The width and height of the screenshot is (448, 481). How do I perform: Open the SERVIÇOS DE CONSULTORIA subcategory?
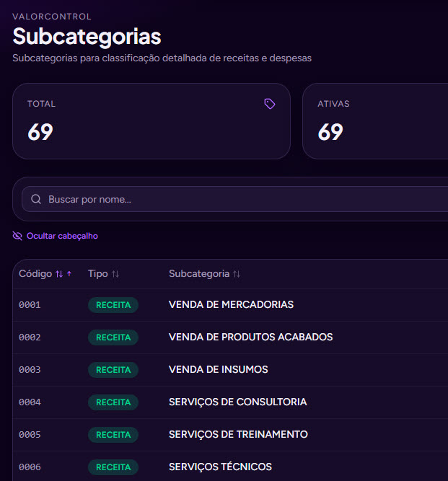click(238, 402)
